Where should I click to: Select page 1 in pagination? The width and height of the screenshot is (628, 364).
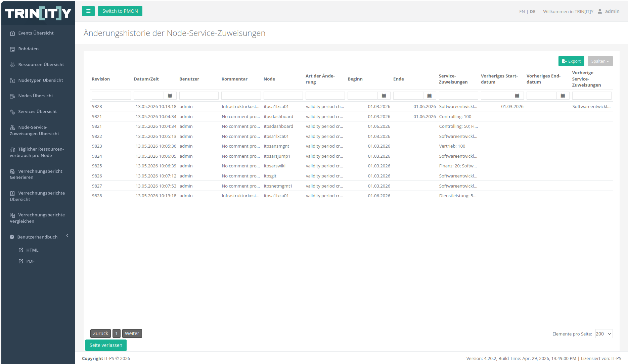click(x=117, y=333)
